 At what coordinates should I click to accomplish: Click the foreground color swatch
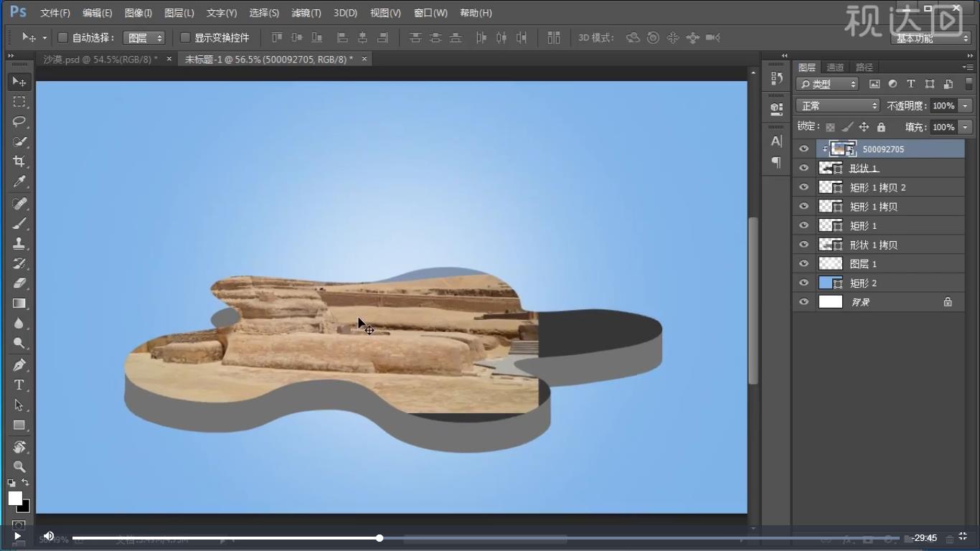point(14,497)
